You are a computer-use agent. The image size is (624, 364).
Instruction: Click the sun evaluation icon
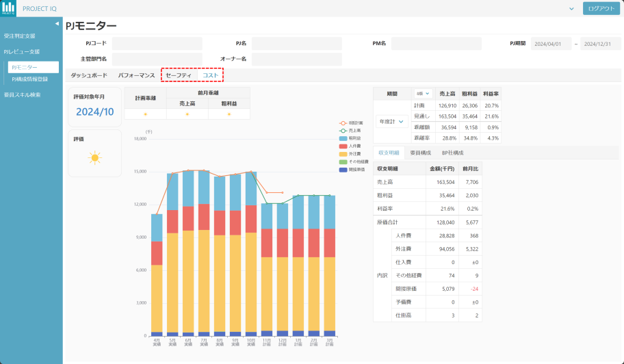click(95, 158)
